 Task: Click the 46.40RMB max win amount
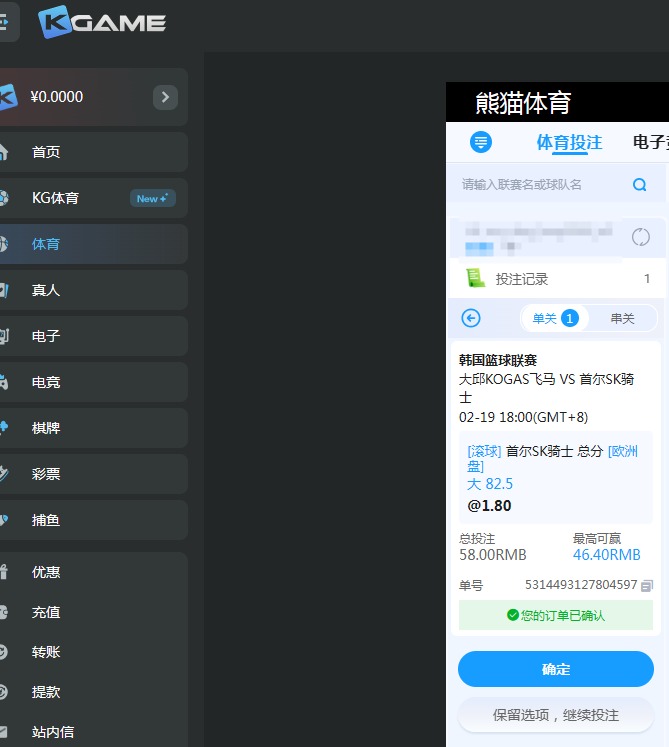(x=607, y=555)
